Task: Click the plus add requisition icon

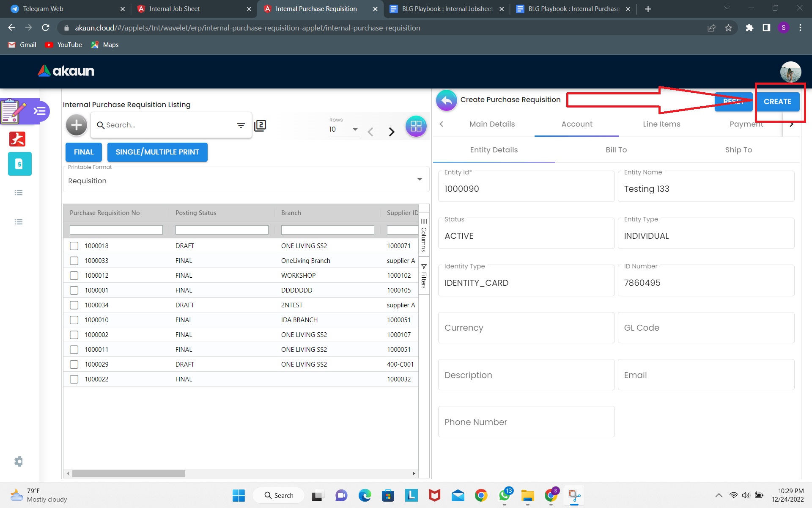Action: (77, 125)
